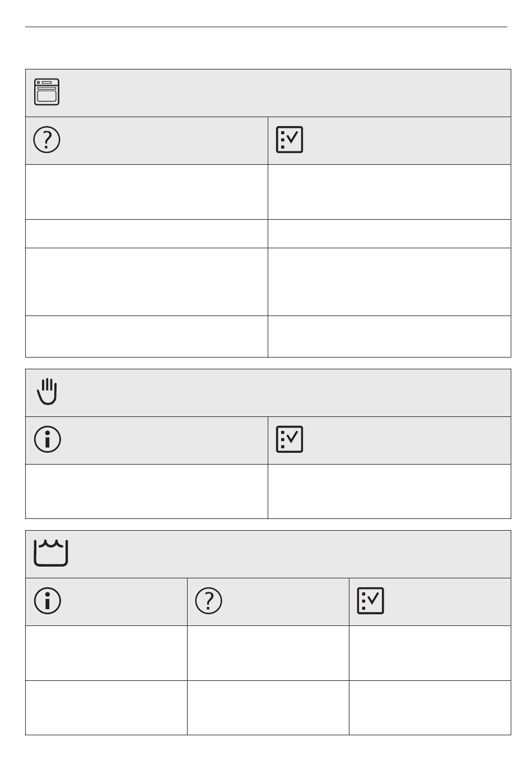Select the checklist icon in the water tank table

pyautogui.click(x=370, y=601)
